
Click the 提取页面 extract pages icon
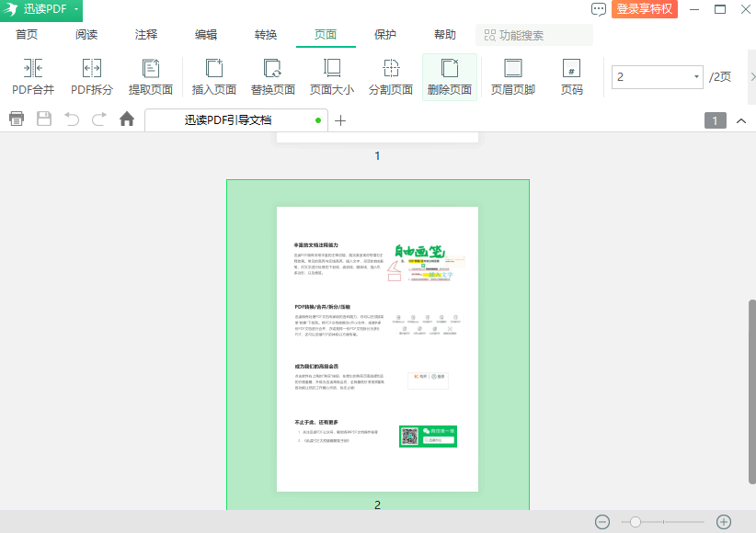click(x=151, y=76)
